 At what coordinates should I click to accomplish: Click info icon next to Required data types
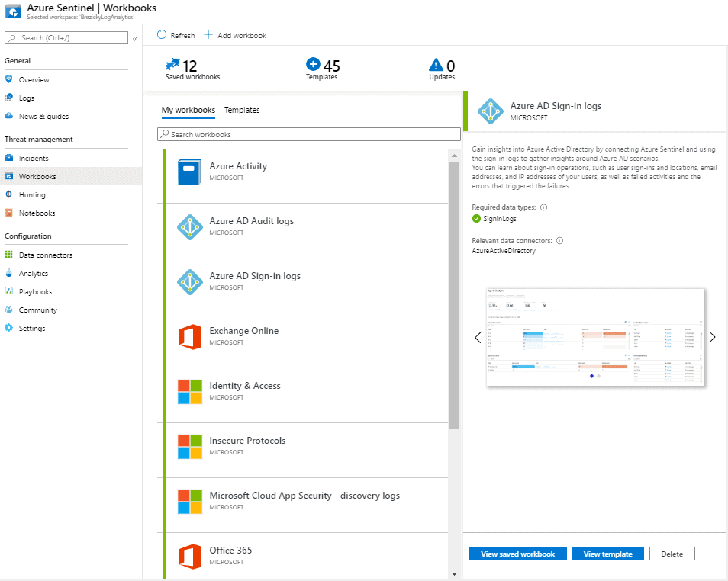pos(543,207)
